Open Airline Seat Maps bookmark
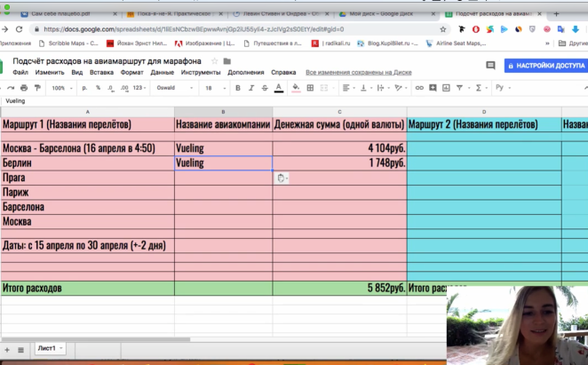This screenshot has height=365, width=588. [x=456, y=44]
